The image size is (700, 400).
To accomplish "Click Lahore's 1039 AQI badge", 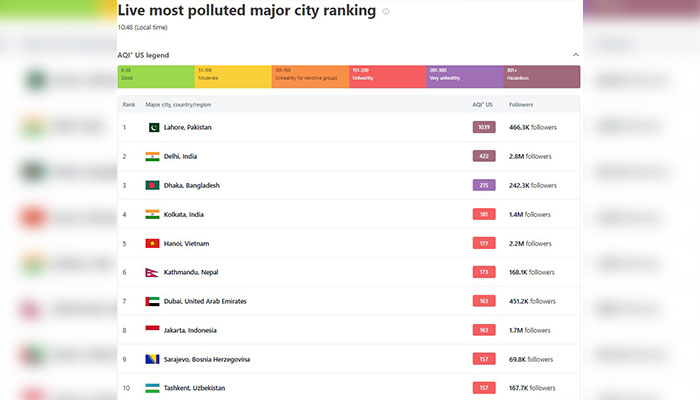I will [x=484, y=128].
